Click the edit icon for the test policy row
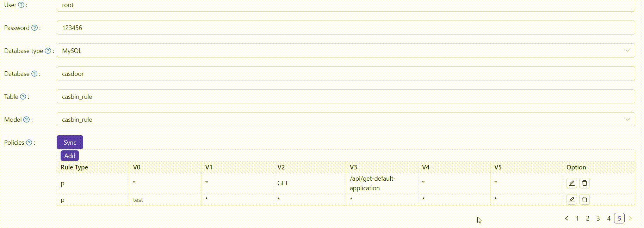 (571, 200)
